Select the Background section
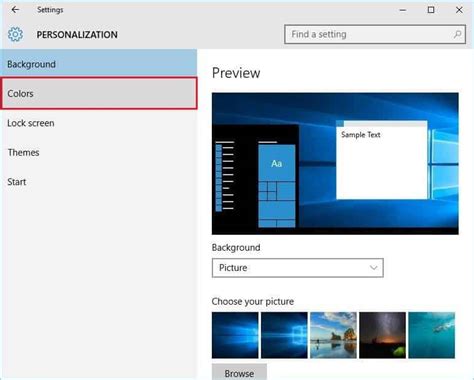The image size is (474, 380). point(99,63)
